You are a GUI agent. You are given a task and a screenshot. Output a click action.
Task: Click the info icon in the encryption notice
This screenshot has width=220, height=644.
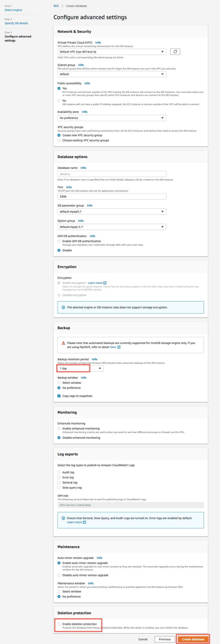pos(64,307)
